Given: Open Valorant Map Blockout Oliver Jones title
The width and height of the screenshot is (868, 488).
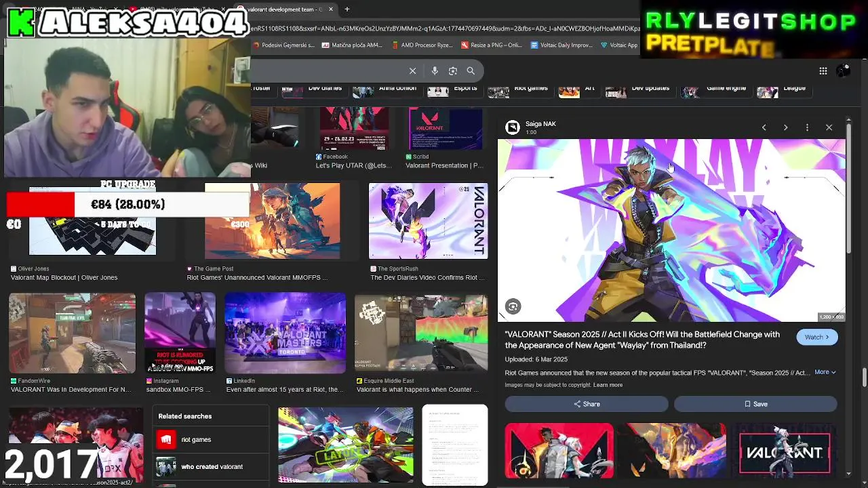Looking at the screenshot, I should click(64, 278).
